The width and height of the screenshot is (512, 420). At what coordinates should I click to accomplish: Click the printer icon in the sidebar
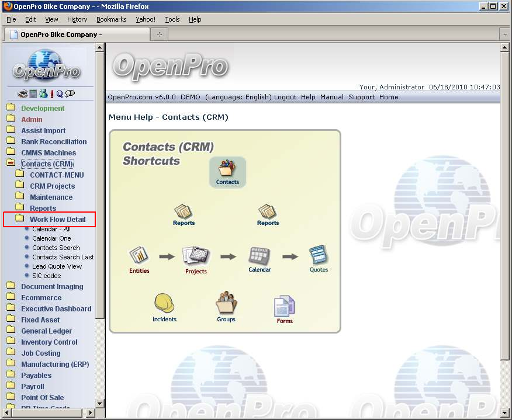22,93
